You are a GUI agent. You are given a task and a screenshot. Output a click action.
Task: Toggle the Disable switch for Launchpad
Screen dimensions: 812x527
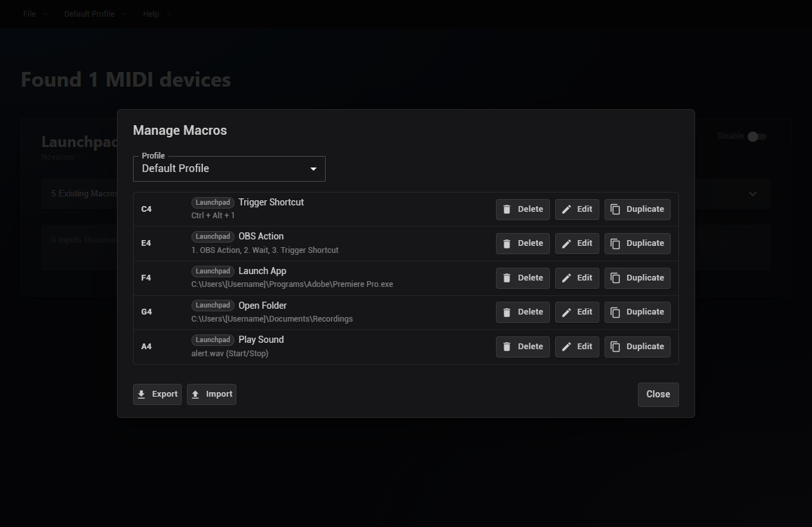(756, 136)
